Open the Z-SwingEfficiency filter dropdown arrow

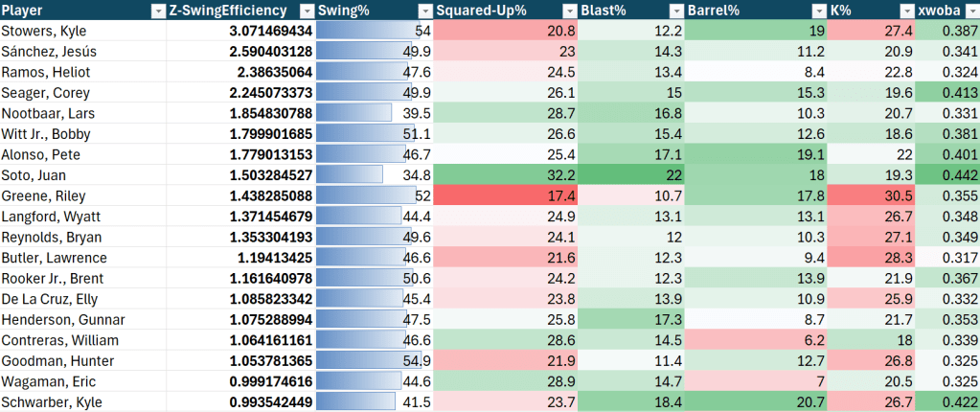[x=306, y=11]
